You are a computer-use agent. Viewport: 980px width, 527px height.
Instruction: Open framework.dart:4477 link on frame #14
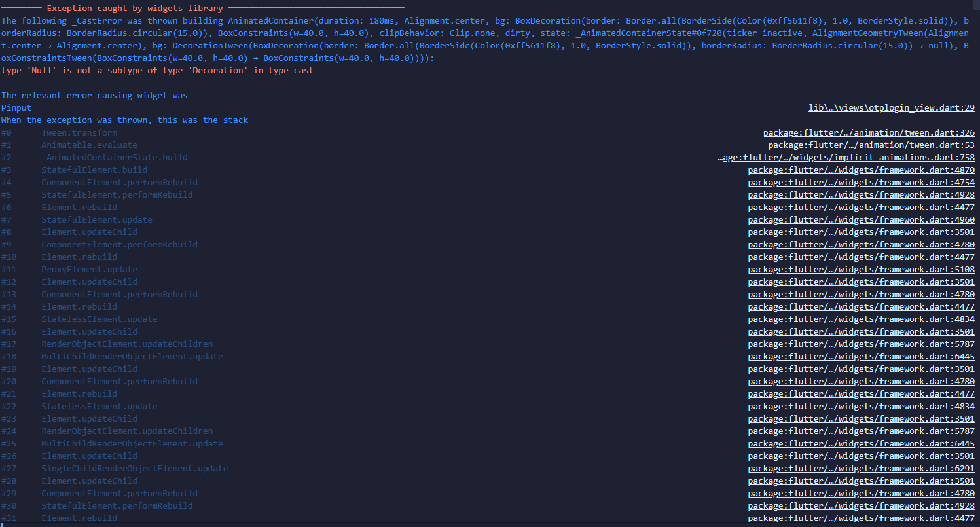[x=862, y=307]
